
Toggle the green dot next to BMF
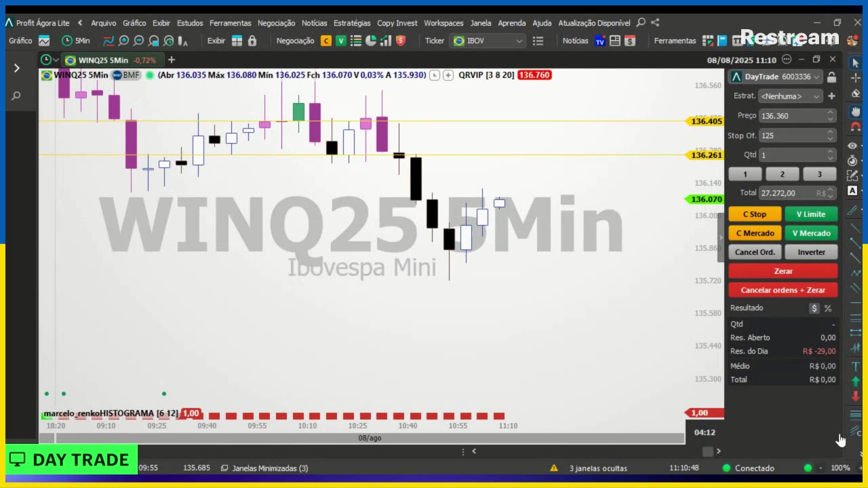coord(150,75)
